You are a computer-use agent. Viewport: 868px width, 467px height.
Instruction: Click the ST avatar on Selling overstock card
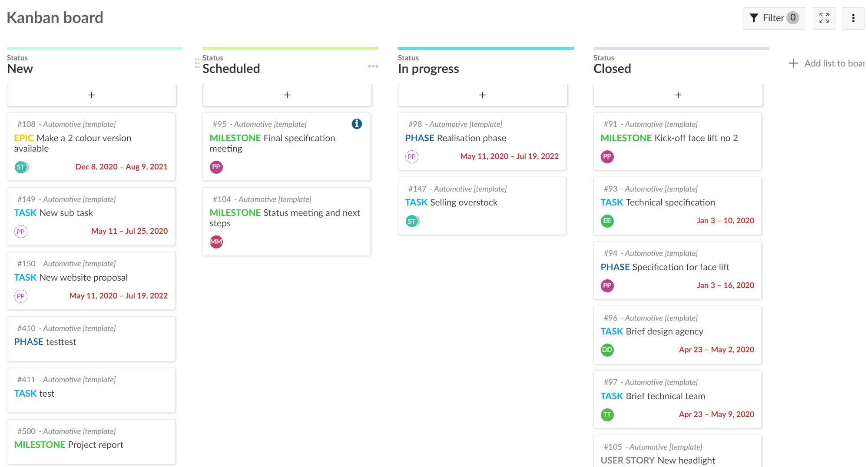pyautogui.click(x=412, y=222)
